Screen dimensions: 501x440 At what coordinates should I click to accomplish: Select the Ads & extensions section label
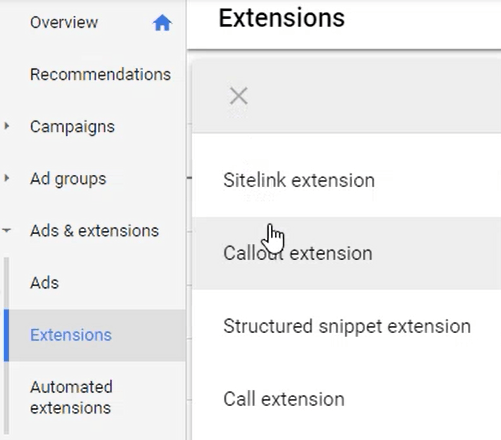(x=94, y=230)
